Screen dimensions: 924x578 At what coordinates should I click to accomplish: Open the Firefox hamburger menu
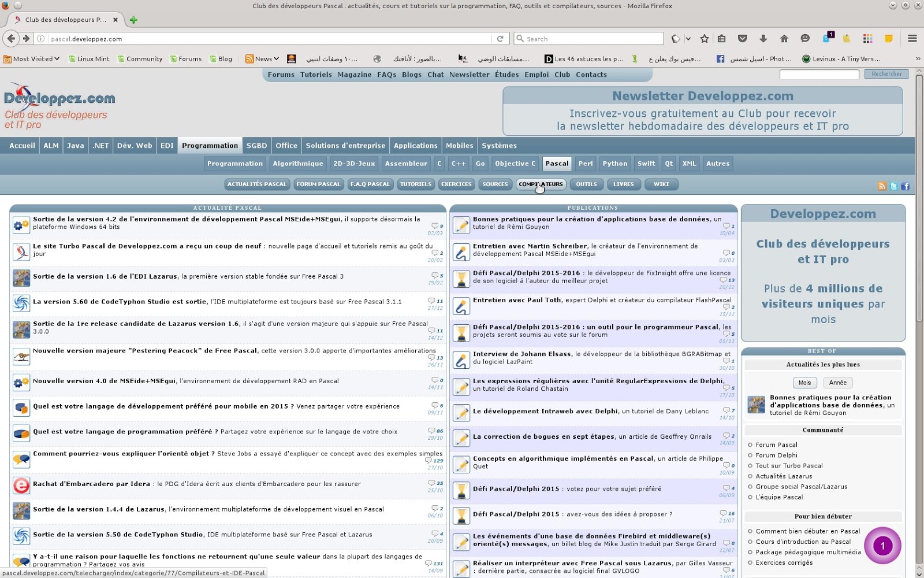click(912, 39)
